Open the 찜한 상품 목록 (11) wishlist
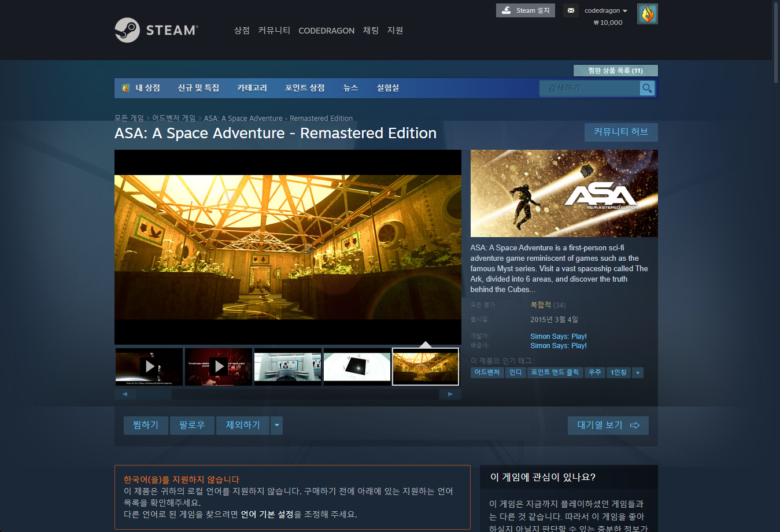Screen dimensions: 780x532 (615, 71)
